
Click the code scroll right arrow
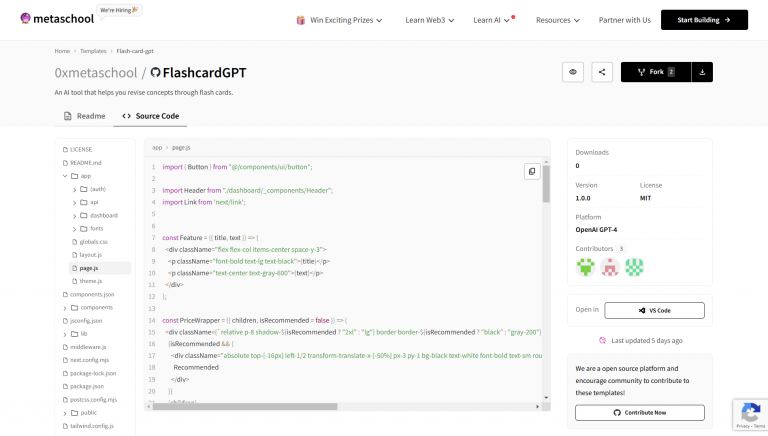(537, 407)
